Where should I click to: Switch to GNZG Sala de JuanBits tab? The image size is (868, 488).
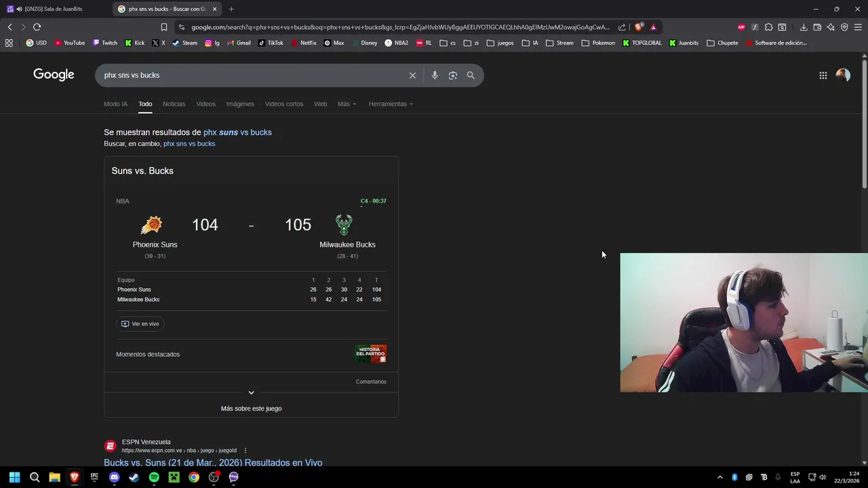pyautogui.click(x=54, y=9)
